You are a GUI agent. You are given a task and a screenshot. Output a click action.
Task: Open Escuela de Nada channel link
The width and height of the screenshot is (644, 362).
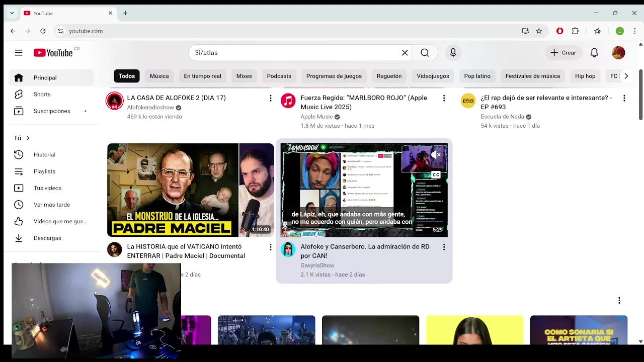coord(502,117)
